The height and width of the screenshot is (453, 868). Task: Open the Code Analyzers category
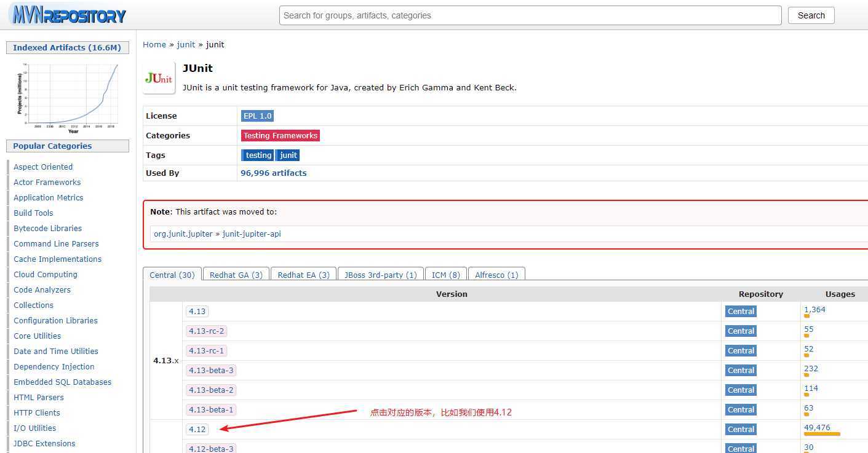[x=42, y=290]
